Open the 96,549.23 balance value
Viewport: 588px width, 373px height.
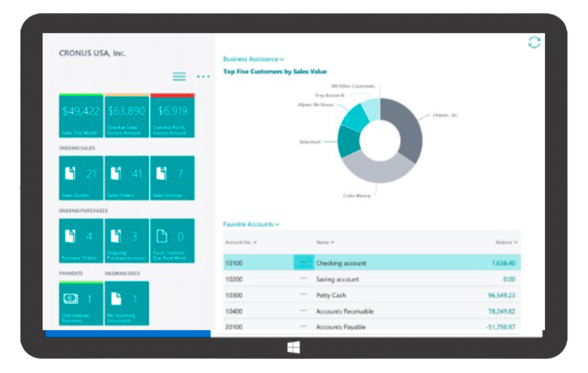pos(501,295)
